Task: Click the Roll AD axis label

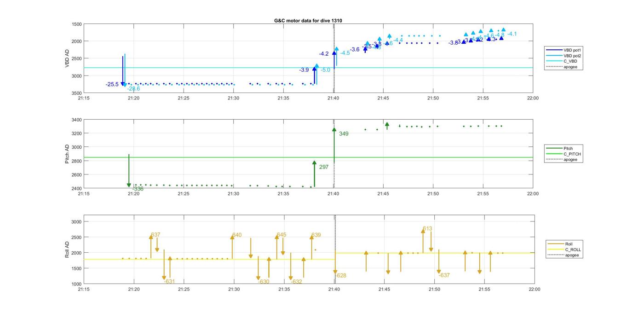Action: coord(67,249)
